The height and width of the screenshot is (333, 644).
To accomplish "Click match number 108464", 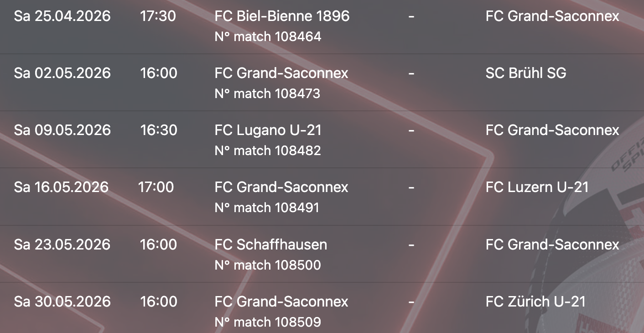I will [x=268, y=36].
